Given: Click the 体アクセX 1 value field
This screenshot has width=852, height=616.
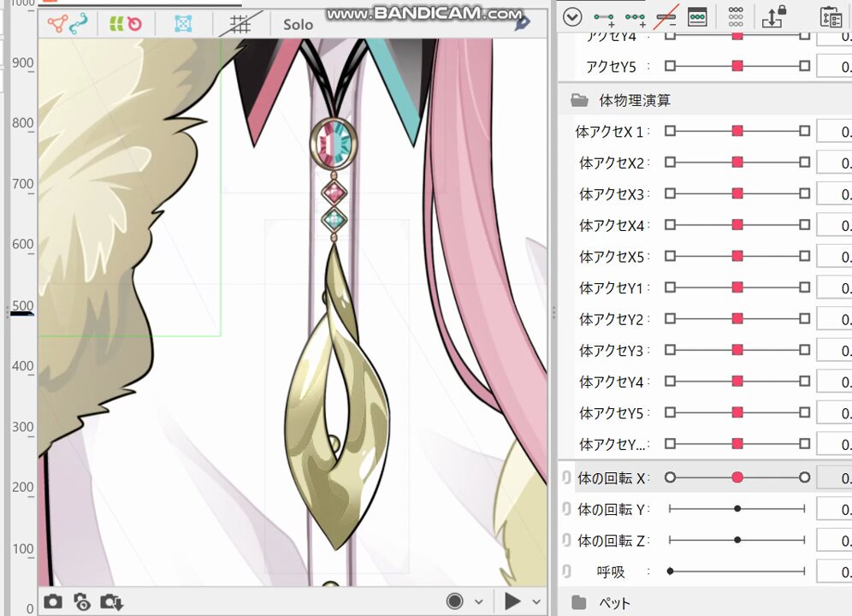Looking at the screenshot, I should tap(835, 132).
